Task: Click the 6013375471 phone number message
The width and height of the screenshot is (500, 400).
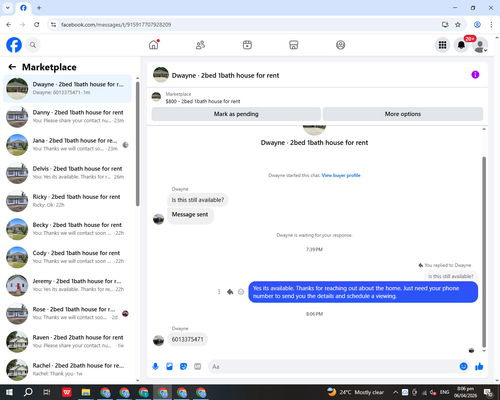Action: tap(187, 339)
